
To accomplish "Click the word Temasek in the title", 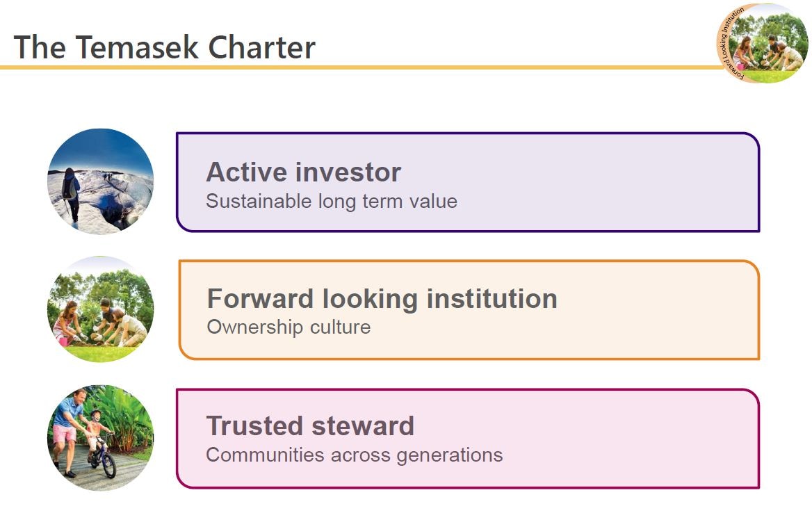I will click(x=137, y=47).
